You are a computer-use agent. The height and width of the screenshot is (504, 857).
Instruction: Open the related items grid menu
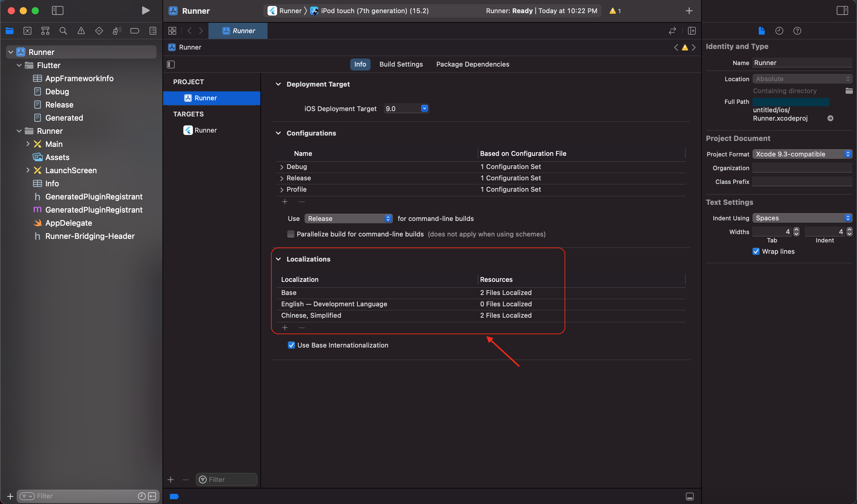click(x=172, y=31)
